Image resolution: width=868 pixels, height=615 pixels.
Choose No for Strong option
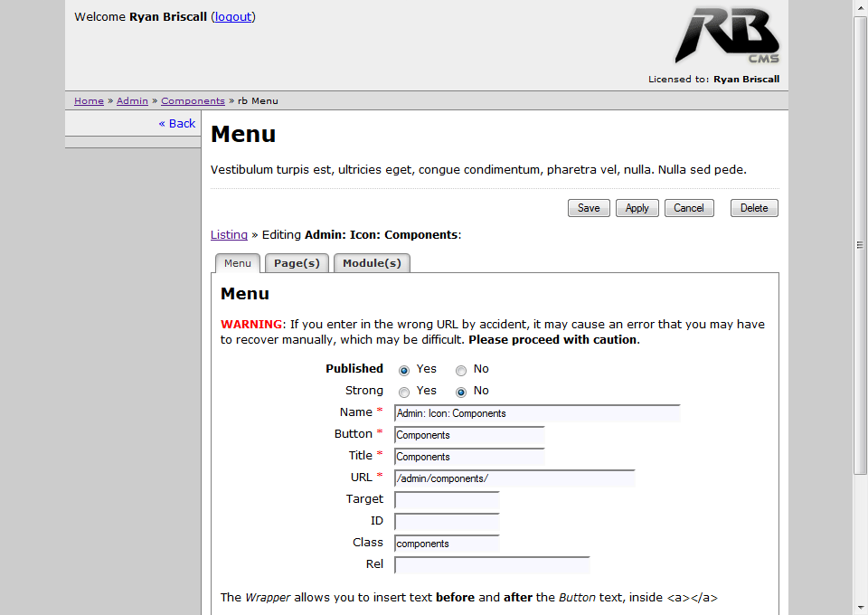coord(461,392)
